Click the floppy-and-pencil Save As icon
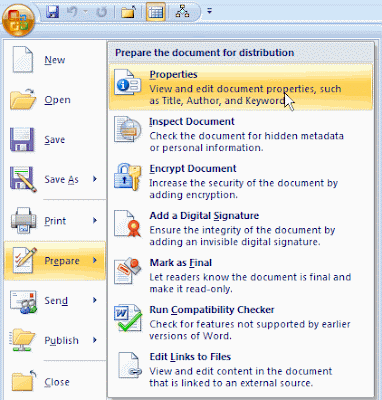This screenshot has height=400, width=382. (23, 179)
